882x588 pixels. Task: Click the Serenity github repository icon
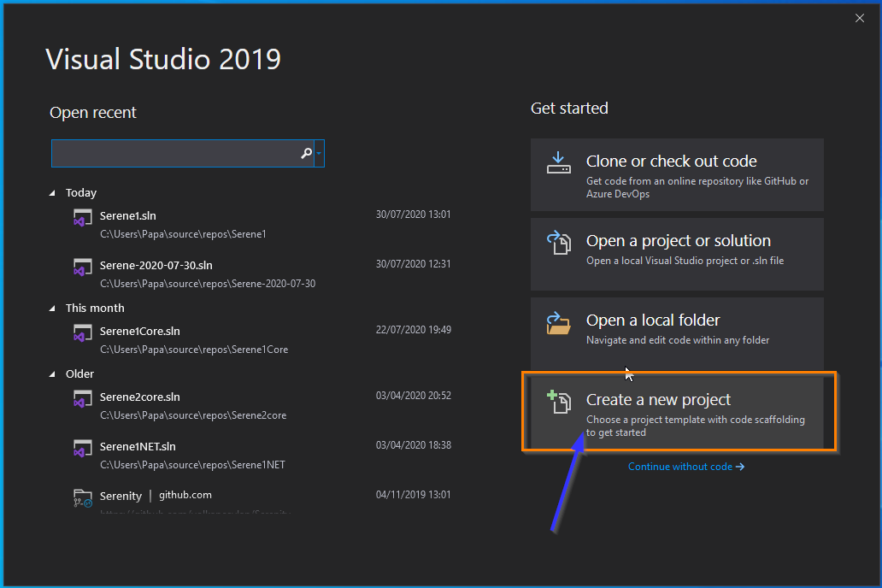(83, 498)
